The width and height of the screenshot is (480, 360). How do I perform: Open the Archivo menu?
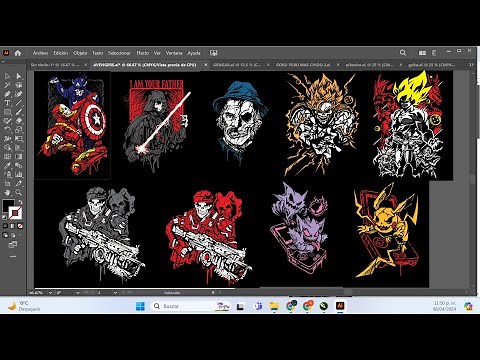pyautogui.click(x=40, y=53)
